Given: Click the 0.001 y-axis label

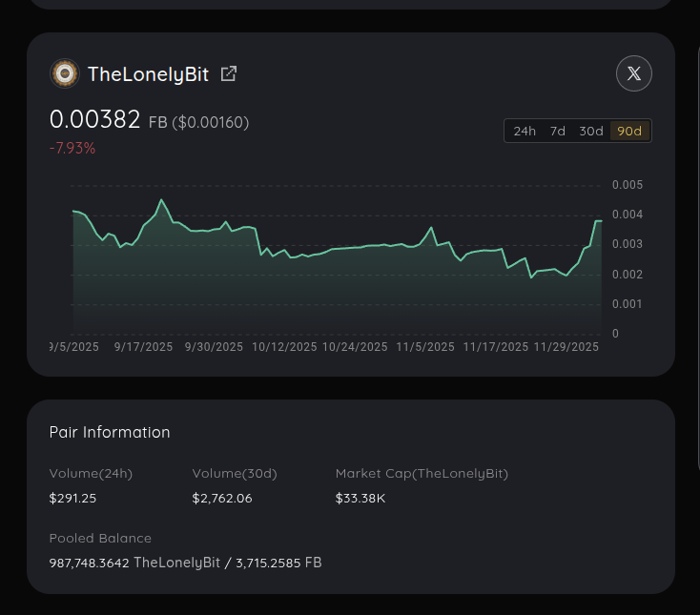Looking at the screenshot, I should (x=628, y=304).
